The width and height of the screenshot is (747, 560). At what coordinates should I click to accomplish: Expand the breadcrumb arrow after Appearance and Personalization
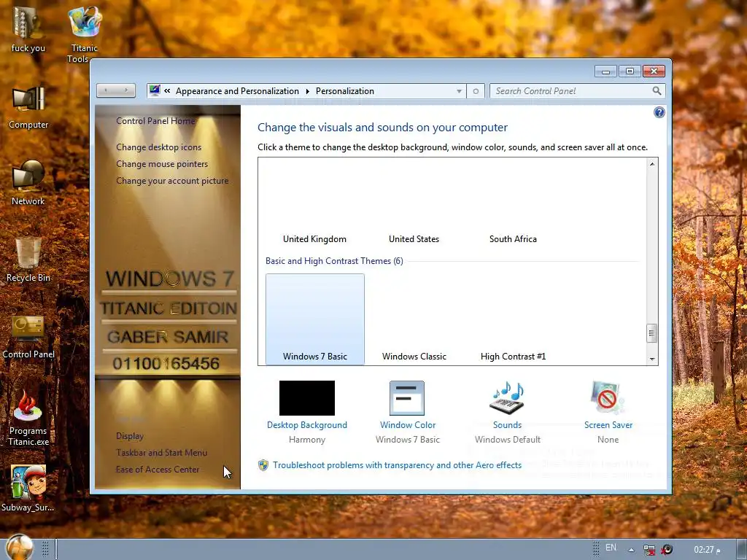click(307, 91)
